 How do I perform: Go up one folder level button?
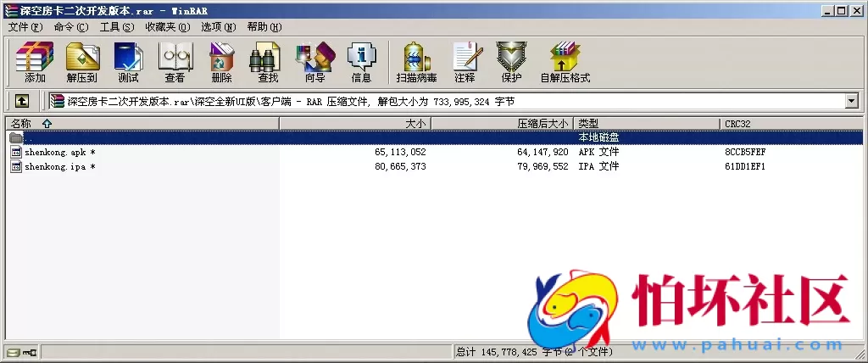pyautogui.click(x=21, y=101)
